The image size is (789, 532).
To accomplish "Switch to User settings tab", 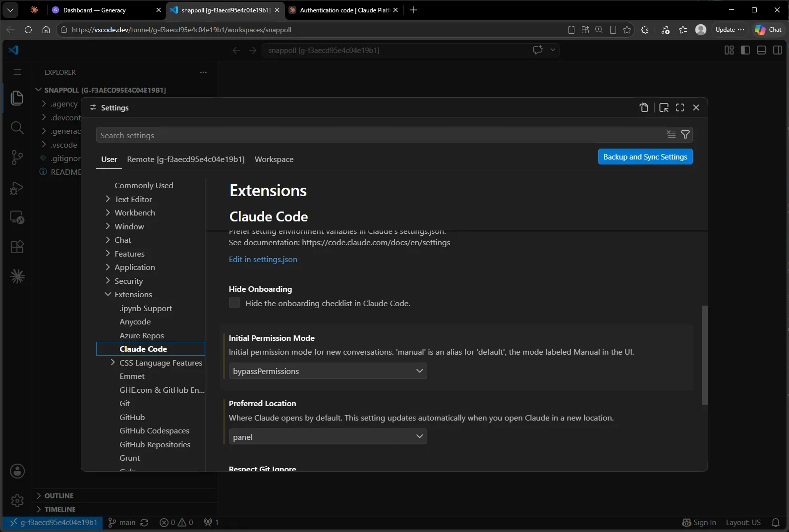I will [109, 159].
